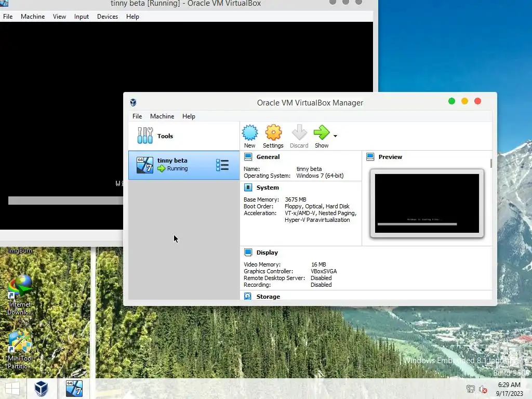Open File menu in VirtualBox Manager
Screen dimensions: 532x399
[137, 116]
